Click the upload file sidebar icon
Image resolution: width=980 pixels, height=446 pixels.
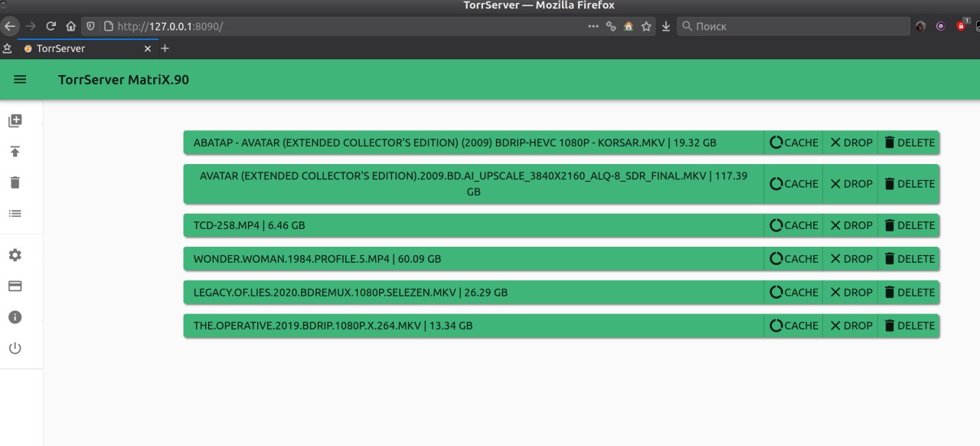(15, 152)
